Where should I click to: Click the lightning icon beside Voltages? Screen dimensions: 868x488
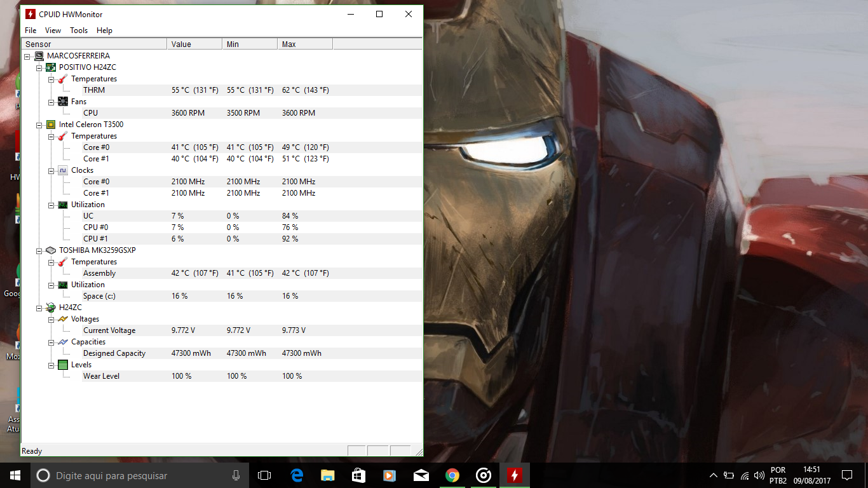62,319
